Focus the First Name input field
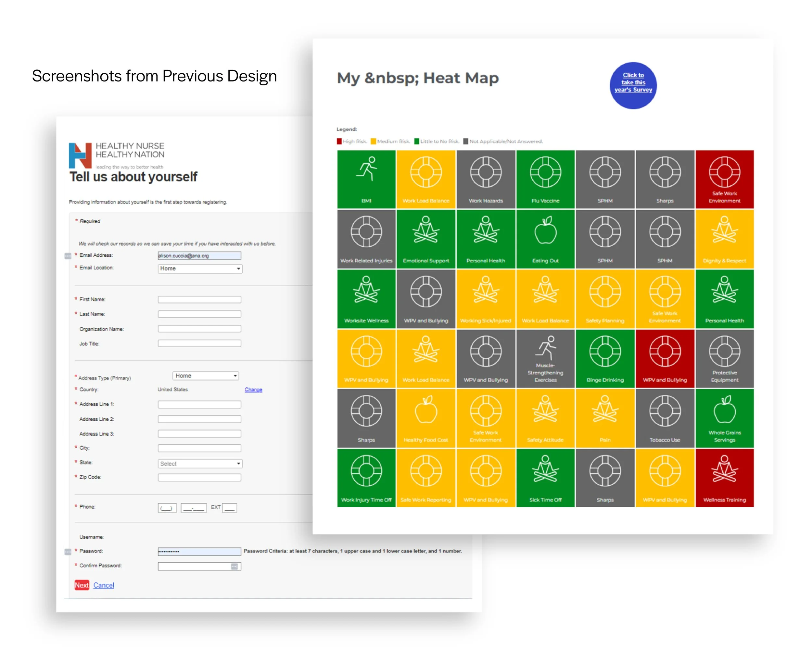 click(x=199, y=299)
